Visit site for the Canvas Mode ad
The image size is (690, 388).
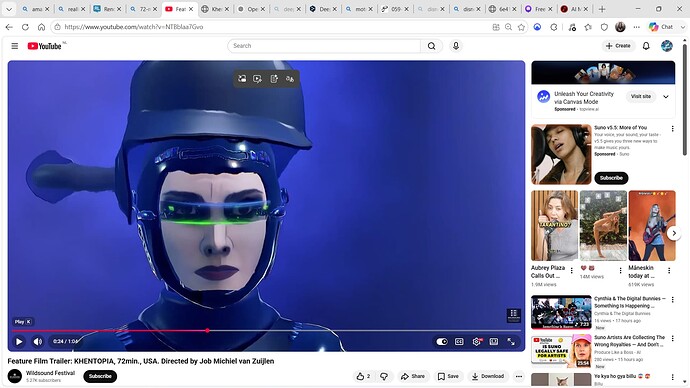click(641, 96)
